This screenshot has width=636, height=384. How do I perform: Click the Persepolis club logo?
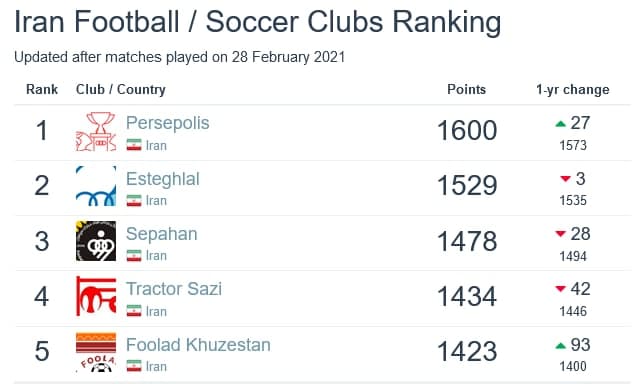coord(96,131)
